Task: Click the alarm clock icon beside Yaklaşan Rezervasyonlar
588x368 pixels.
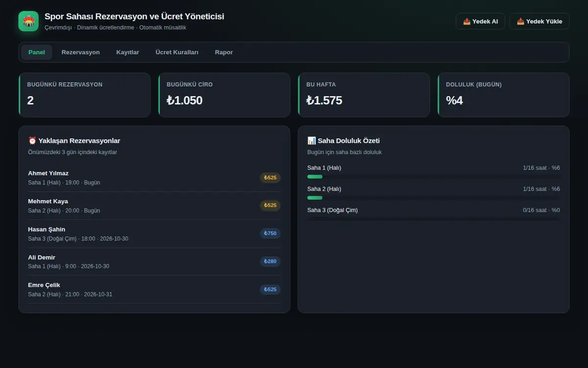Action: click(x=32, y=141)
